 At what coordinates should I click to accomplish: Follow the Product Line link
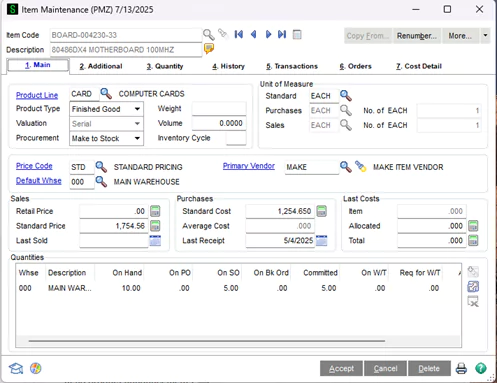37,95
